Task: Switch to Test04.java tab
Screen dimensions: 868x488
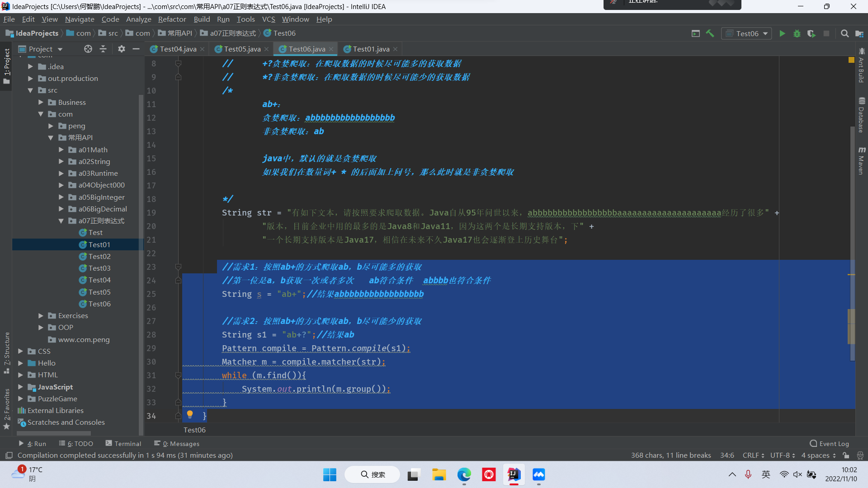Action: tap(178, 49)
